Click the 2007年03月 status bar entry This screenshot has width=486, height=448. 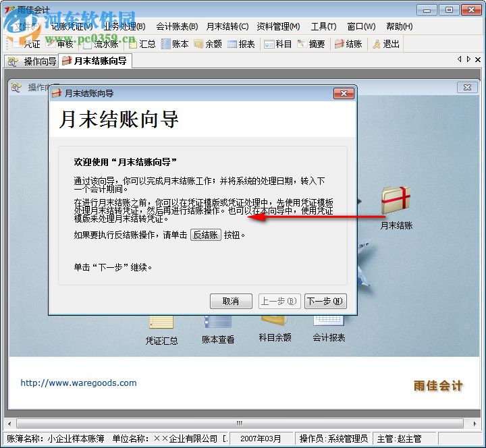[261, 439]
